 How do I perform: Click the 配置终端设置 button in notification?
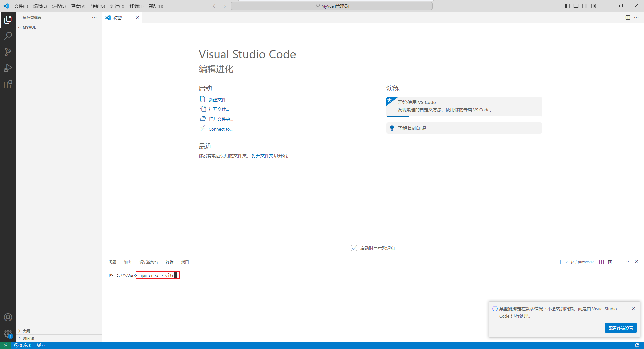pyautogui.click(x=621, y=328)
